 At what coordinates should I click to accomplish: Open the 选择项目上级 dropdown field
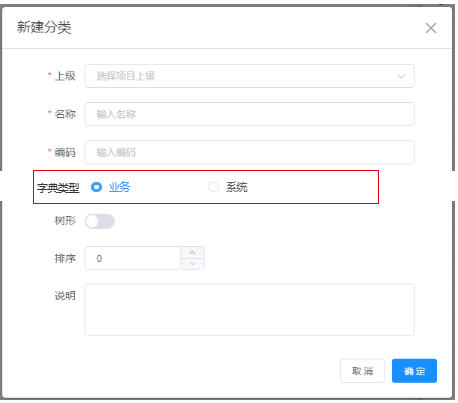tap(249, 76)
